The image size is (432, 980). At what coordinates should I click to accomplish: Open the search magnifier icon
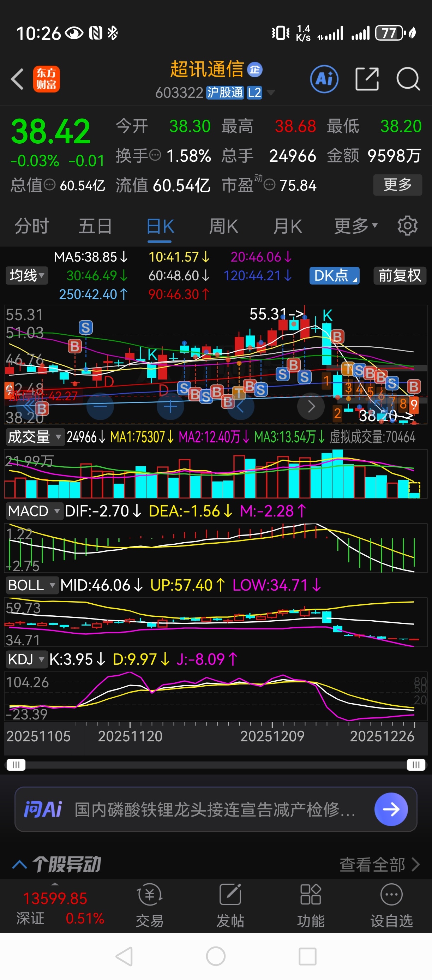(408, 79)
